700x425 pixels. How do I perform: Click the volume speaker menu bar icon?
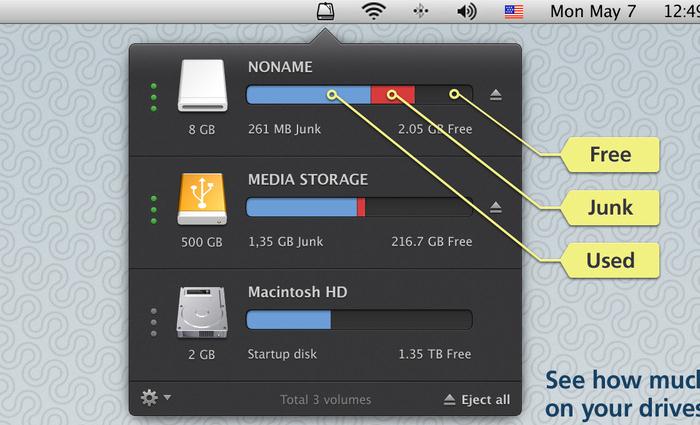(x=467, y=11)
